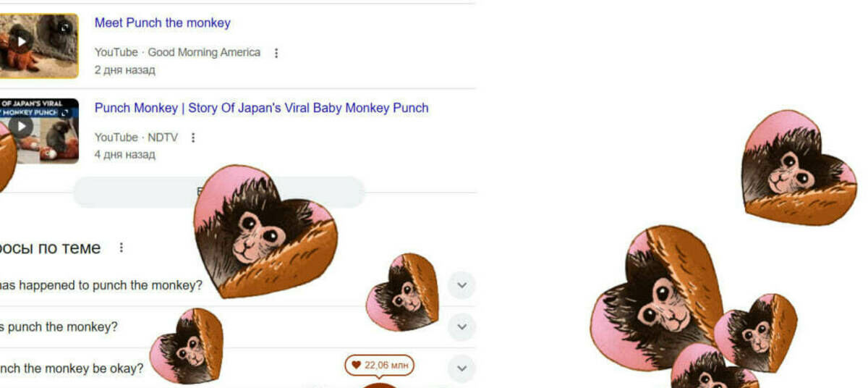Open three-dot menu beside Good Morning America
Image resolution: width=868 pixels, height=388 pixels.
click(x=276, y=53)
